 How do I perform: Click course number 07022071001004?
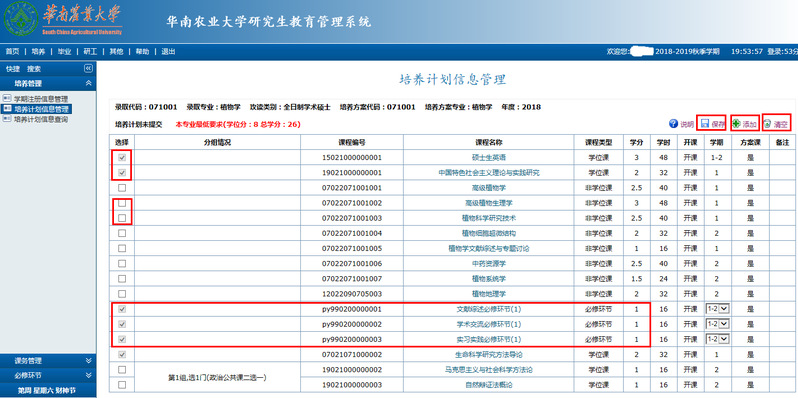click(x=352, y=233)
